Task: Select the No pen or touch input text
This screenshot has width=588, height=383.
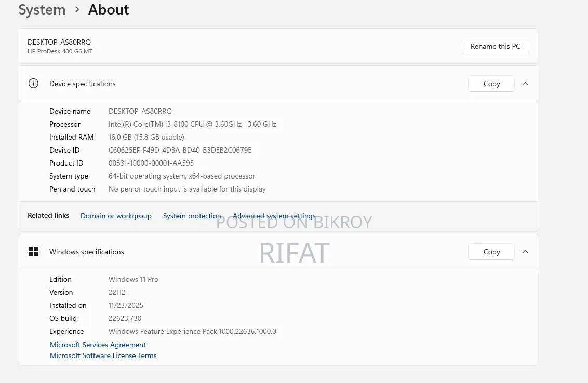Action: click(x=187, y=189)
